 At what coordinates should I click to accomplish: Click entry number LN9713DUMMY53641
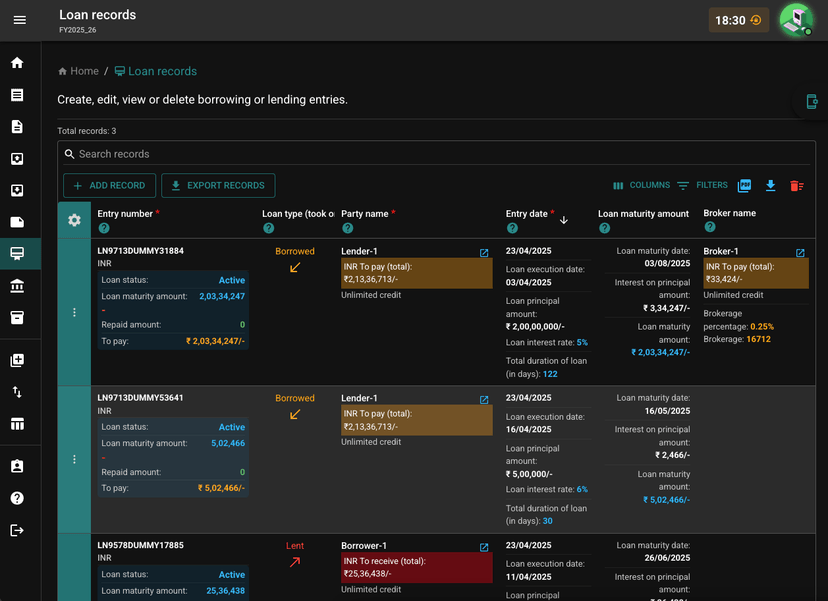click(140, 398)
